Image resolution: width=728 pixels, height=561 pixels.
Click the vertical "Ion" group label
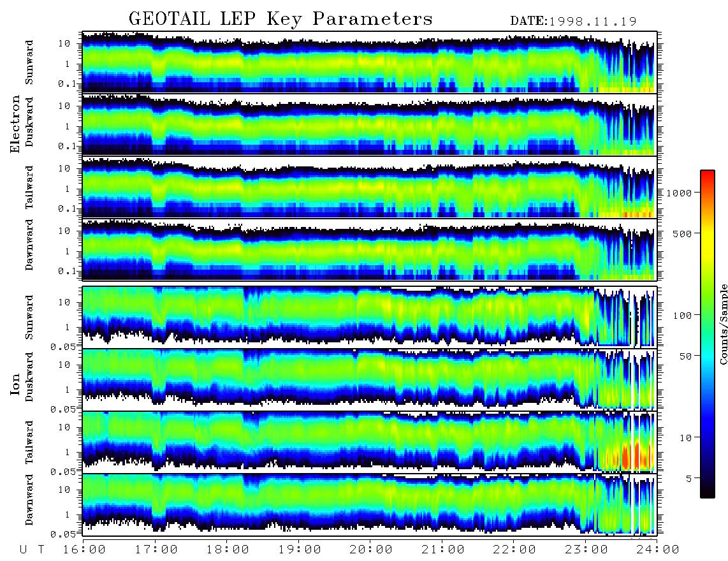[15, 384]
